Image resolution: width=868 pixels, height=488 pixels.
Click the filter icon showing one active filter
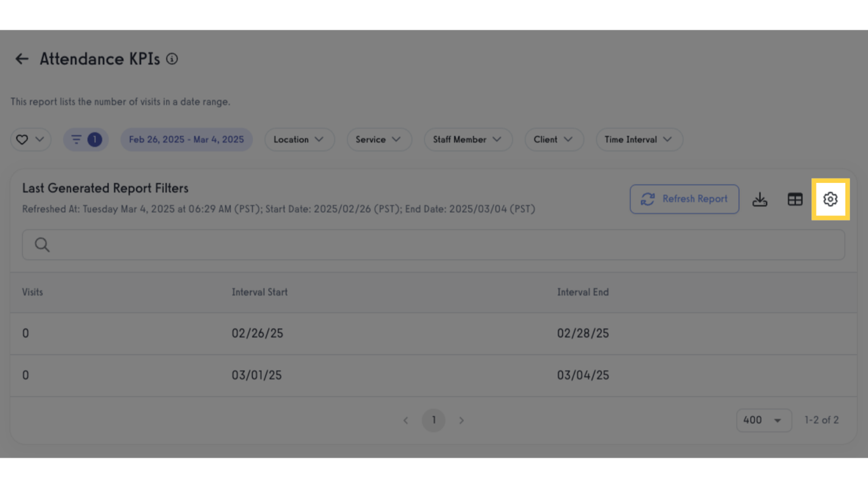coord(85,139)
